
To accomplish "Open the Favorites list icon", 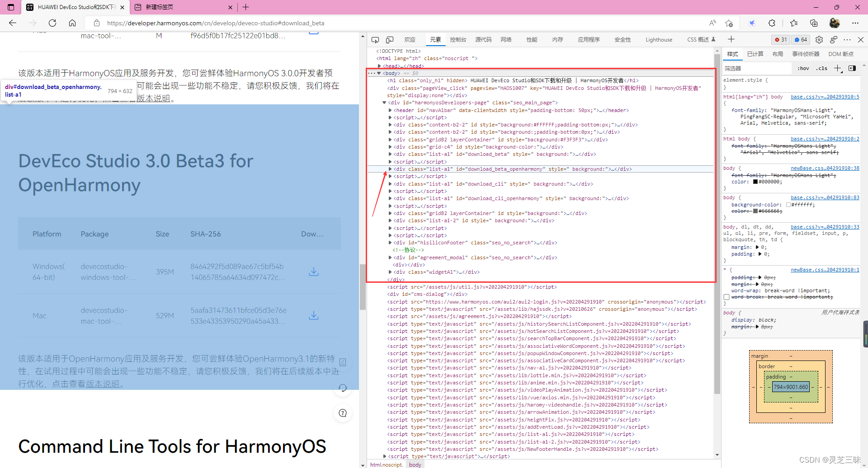I will click(794, 23).
